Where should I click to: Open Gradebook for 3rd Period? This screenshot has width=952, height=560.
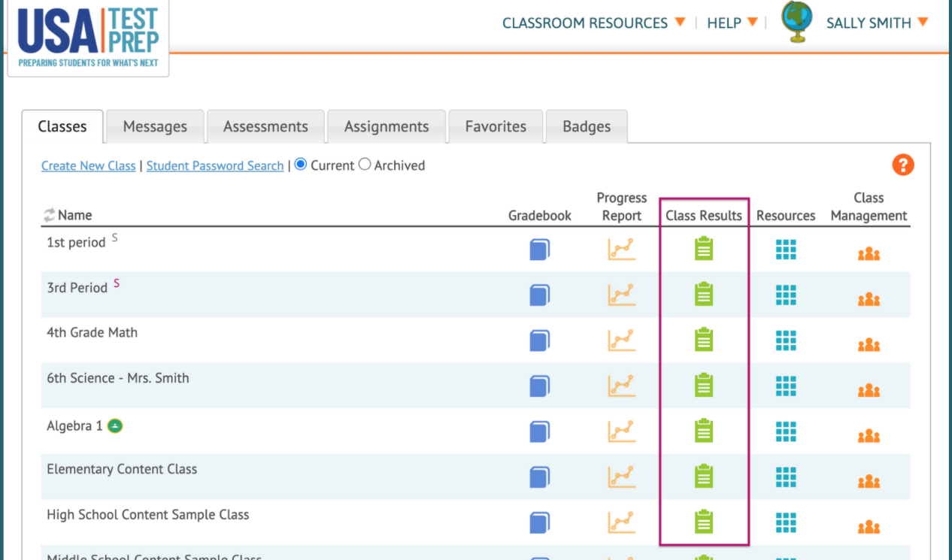click(540, 295)
